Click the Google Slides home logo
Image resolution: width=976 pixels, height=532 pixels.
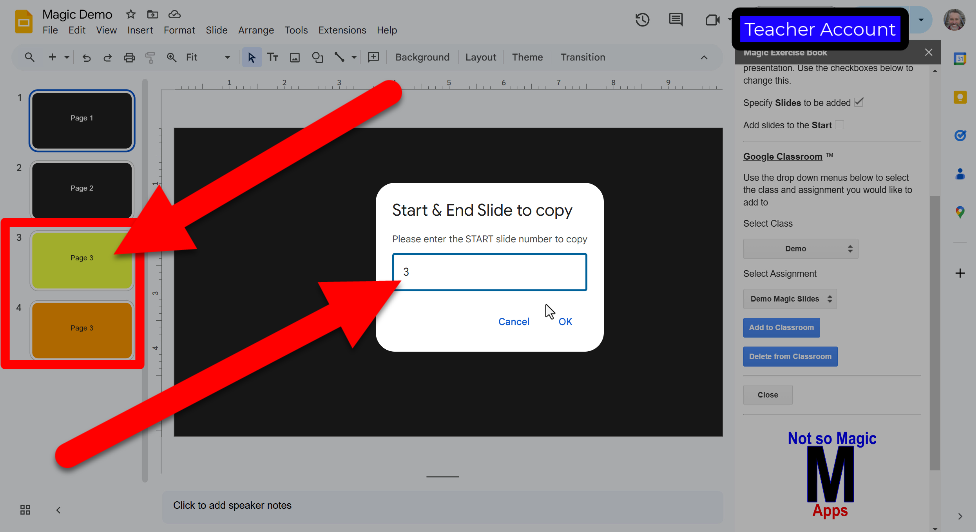[24, 22]
